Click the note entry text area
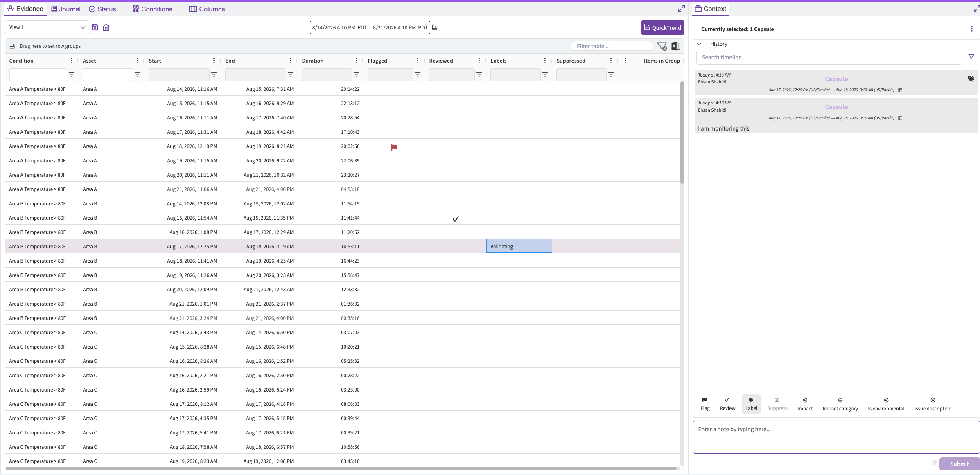 [836, 437]
